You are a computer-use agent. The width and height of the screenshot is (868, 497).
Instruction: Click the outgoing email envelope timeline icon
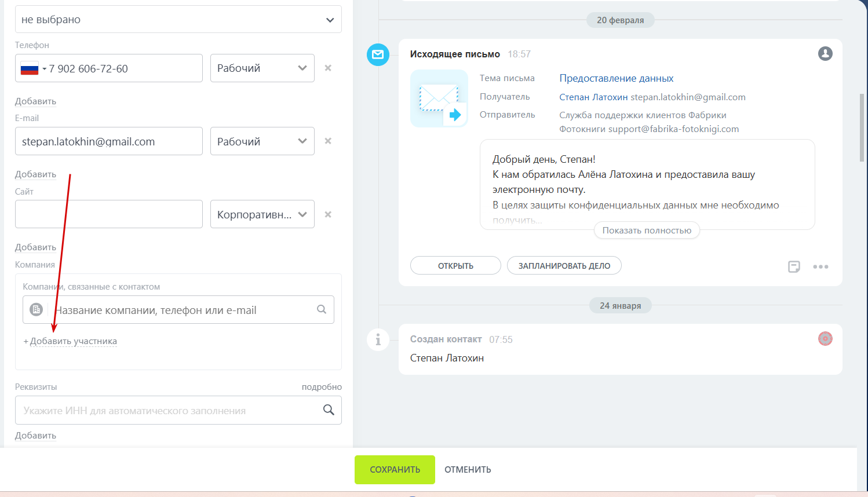378,54
